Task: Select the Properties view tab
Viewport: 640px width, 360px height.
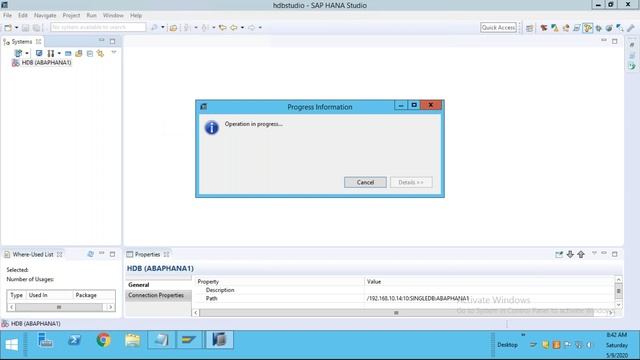Action: [147, 254]
